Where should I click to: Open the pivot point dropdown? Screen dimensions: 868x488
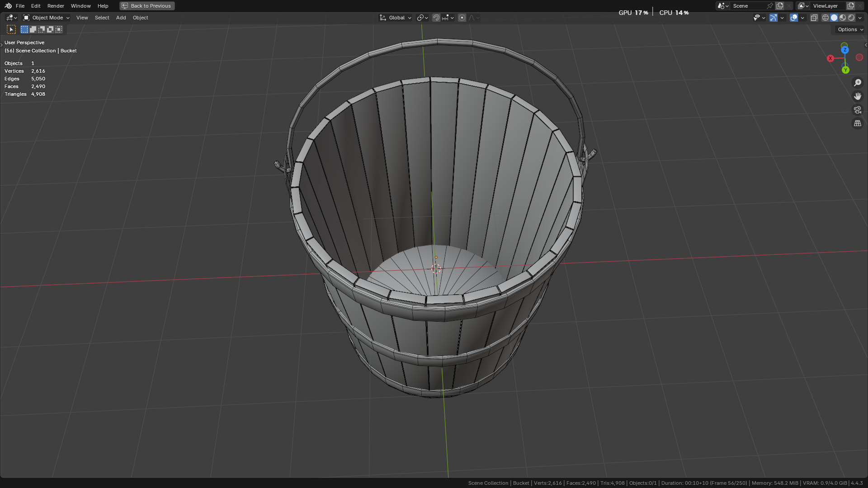point(422,18)
